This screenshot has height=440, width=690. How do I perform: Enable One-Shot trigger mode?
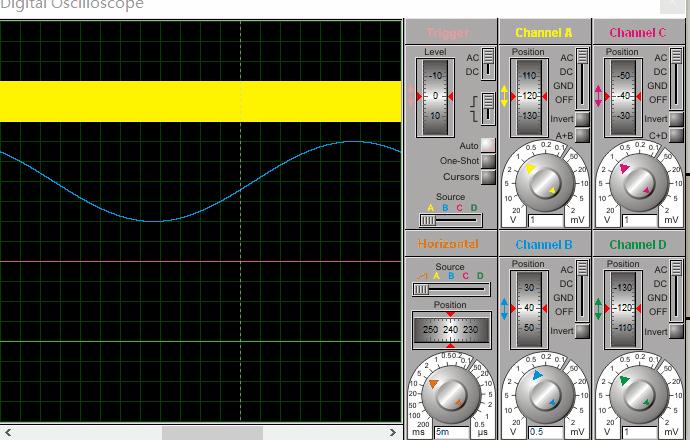pos(488,161)
